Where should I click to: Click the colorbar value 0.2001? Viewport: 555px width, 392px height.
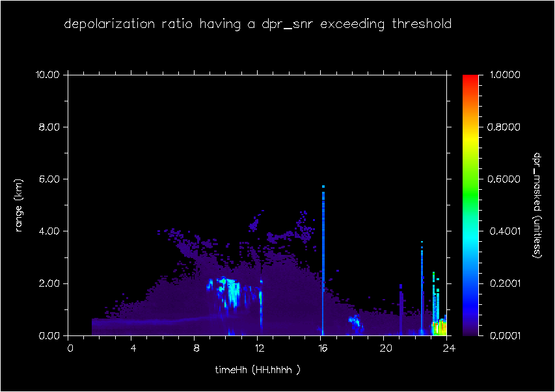(x=505, y=283)
